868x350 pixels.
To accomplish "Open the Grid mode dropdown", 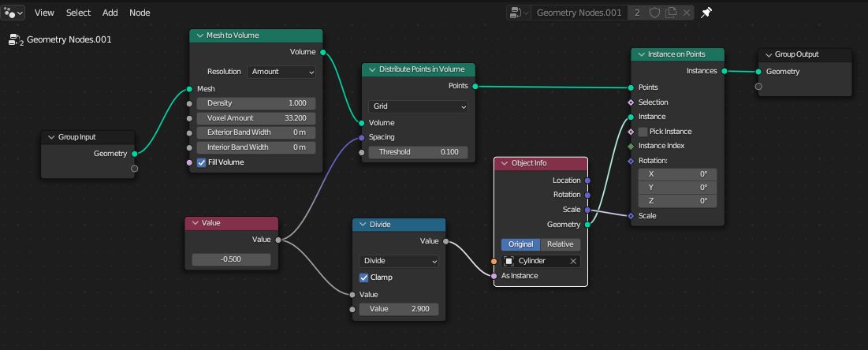I will click(418, 106).
